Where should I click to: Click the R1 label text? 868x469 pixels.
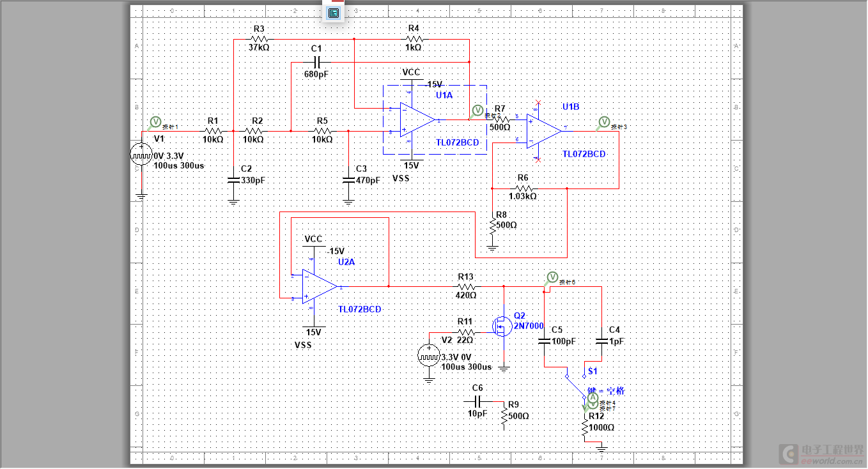[x=213, y=121]
